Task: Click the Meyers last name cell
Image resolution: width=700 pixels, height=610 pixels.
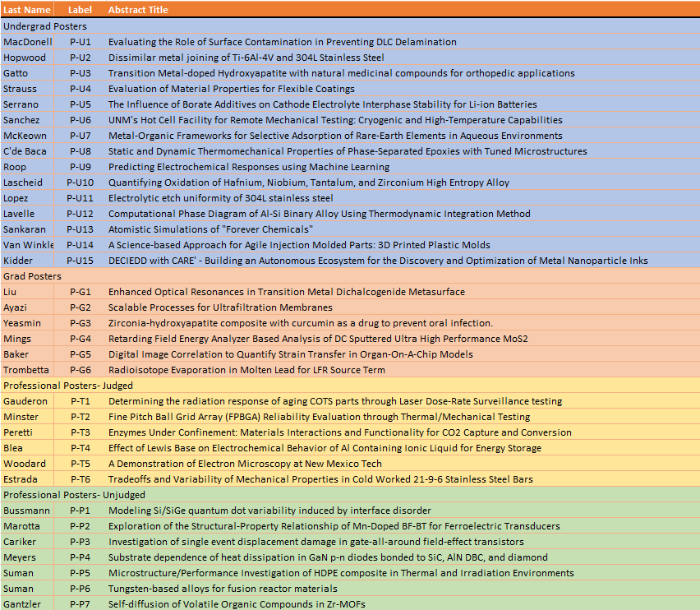Action: click(27, 557)
